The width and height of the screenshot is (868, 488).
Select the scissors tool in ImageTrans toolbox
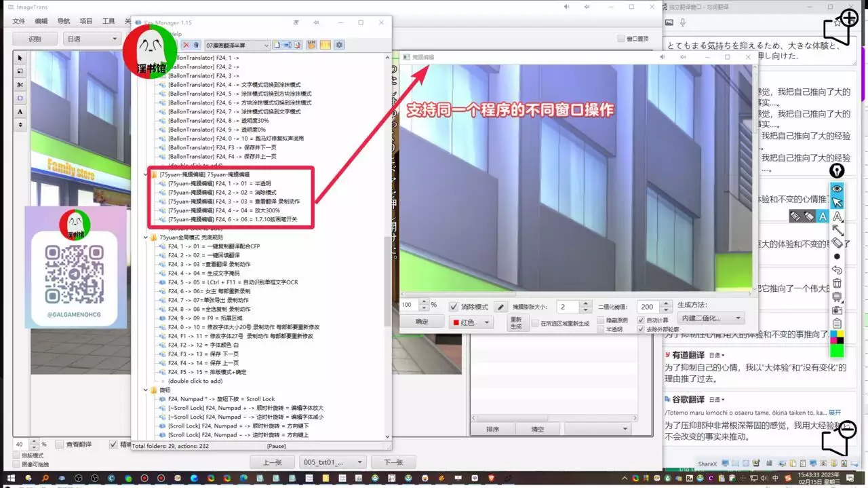point(20,85)
